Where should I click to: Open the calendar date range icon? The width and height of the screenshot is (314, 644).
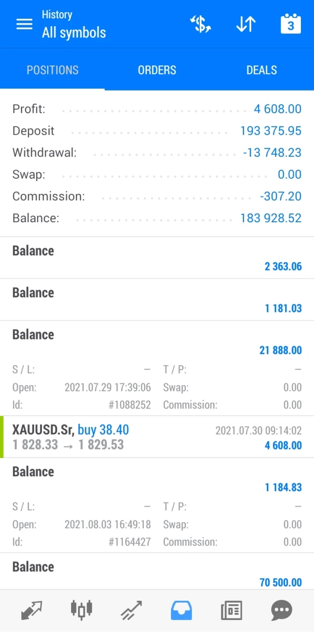coord(290,25)
